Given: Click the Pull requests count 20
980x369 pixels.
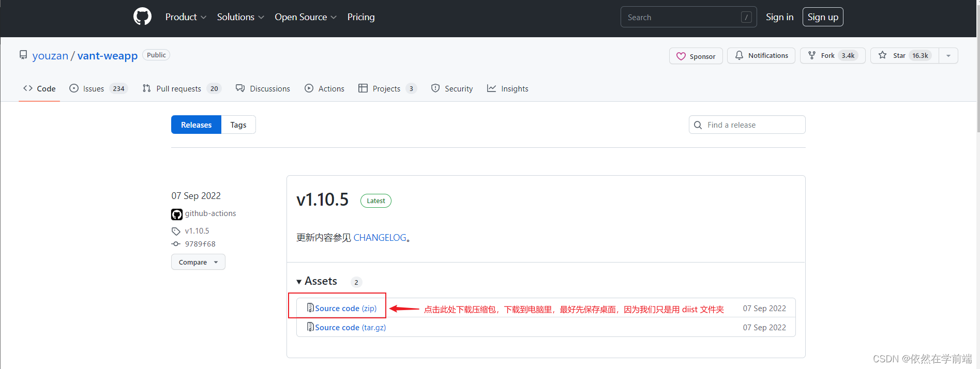Looking at the screenshot, I should [214, 89].
